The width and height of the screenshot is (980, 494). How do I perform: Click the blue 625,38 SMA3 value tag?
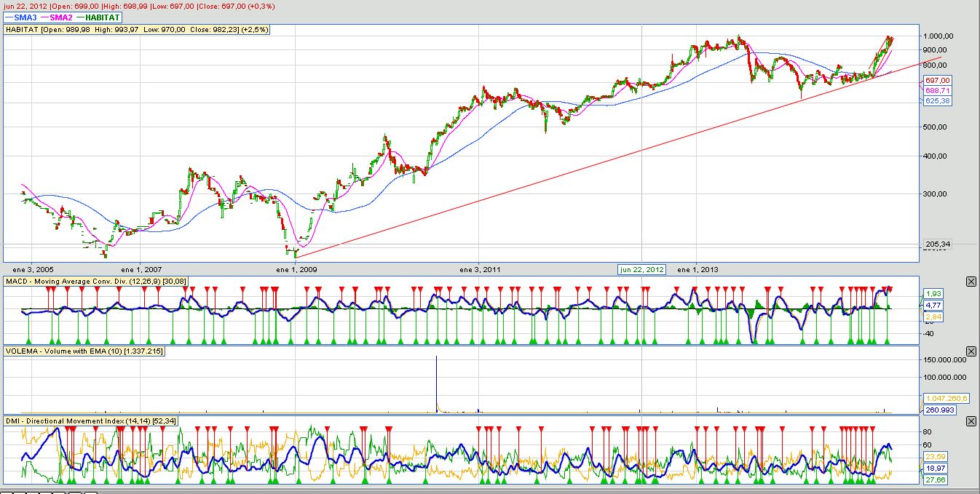(x=937, y=100)
